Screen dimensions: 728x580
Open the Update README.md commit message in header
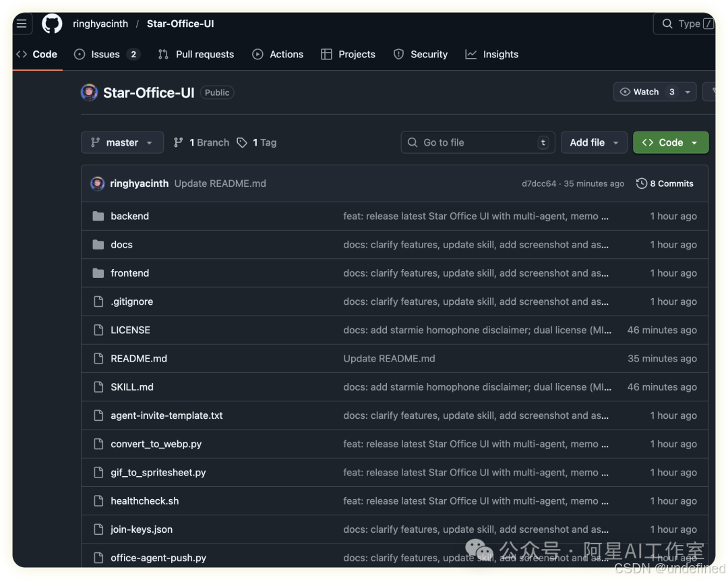pyautogui.click(x=220, y=183)
